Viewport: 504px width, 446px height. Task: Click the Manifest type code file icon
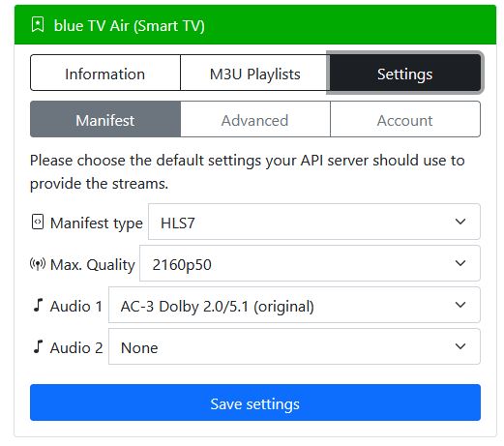[x=38, y=223]
